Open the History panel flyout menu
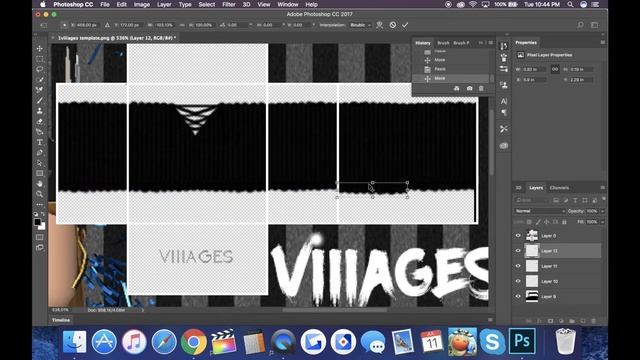 491,42
